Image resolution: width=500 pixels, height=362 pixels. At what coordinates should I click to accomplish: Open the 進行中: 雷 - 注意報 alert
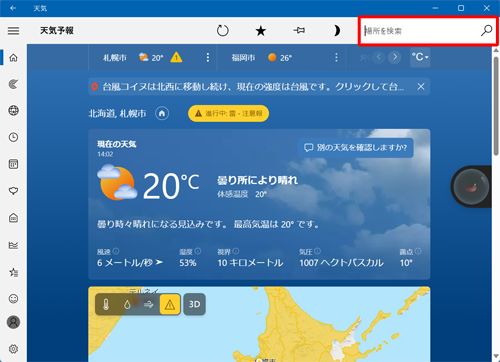point(229,114)
